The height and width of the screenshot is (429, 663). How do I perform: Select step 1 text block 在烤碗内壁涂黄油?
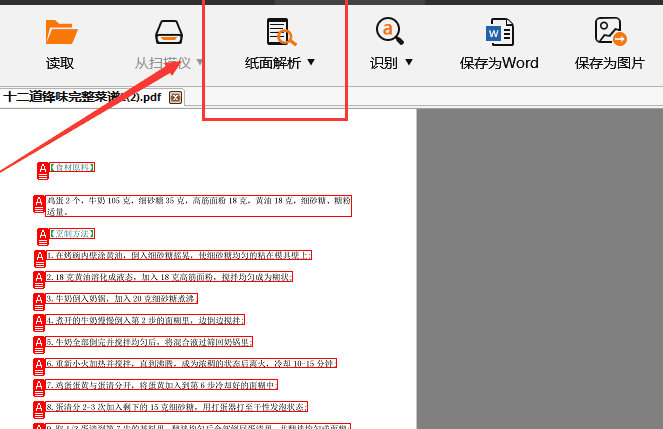(x=178, y=255)
